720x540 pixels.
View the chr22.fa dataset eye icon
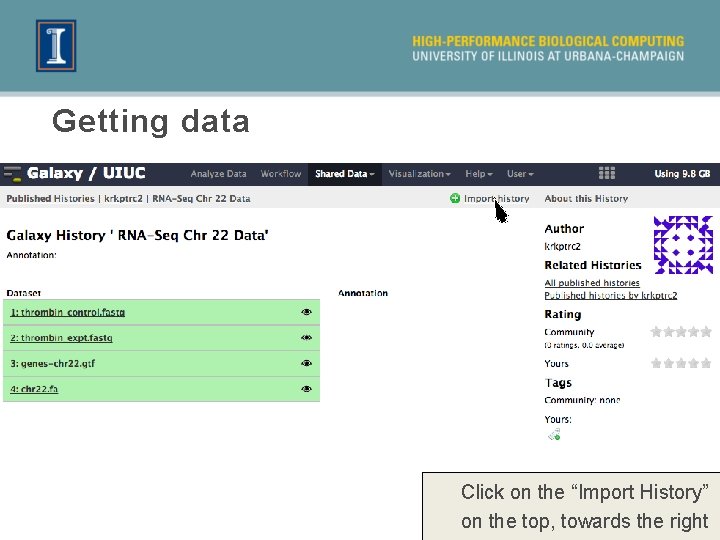tap(307, 389)
